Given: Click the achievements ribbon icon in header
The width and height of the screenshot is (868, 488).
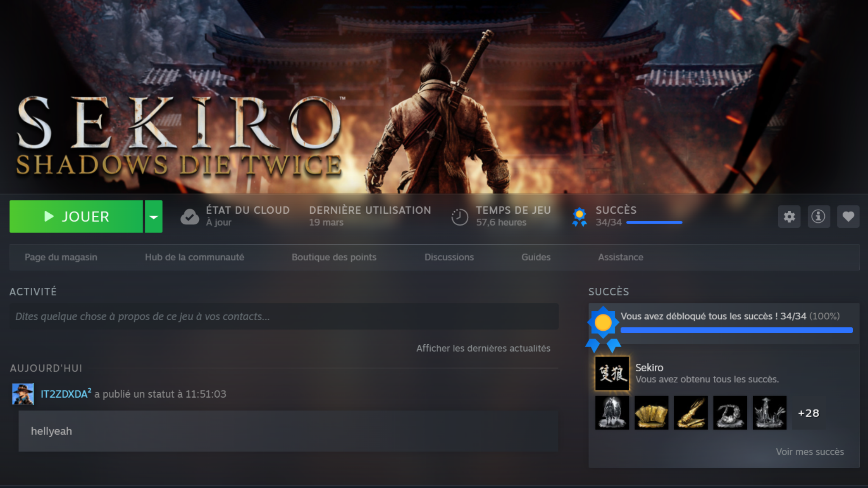Looking at the screenshot, I should tap(579, 217).
